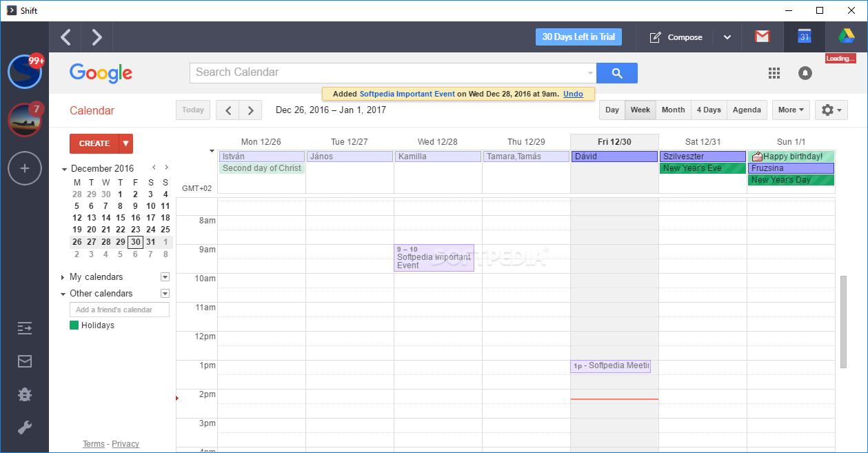868x453 pixels.
Task: Open the Gmail icon in top bar
Action: 763,37
